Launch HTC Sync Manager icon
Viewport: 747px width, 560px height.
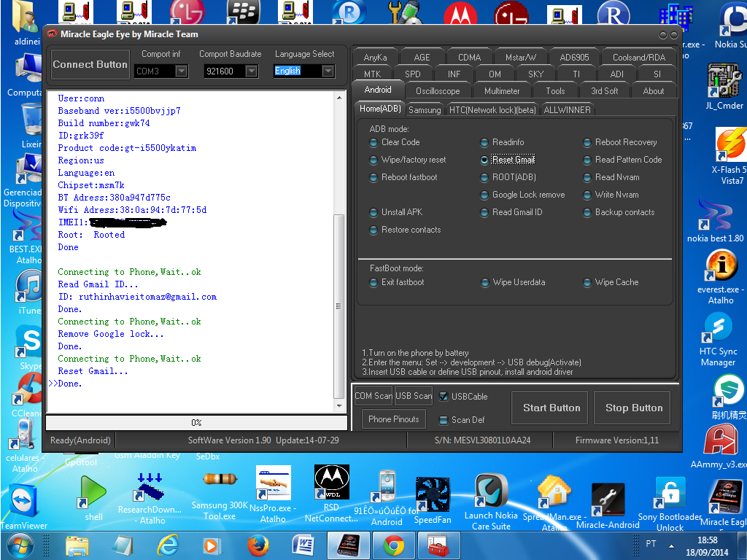718,338
